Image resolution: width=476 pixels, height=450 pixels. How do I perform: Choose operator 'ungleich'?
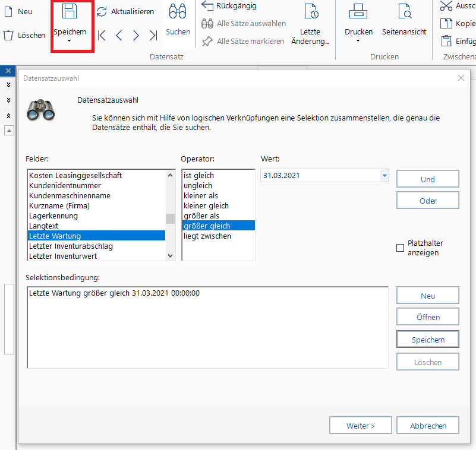pos(218,185)
